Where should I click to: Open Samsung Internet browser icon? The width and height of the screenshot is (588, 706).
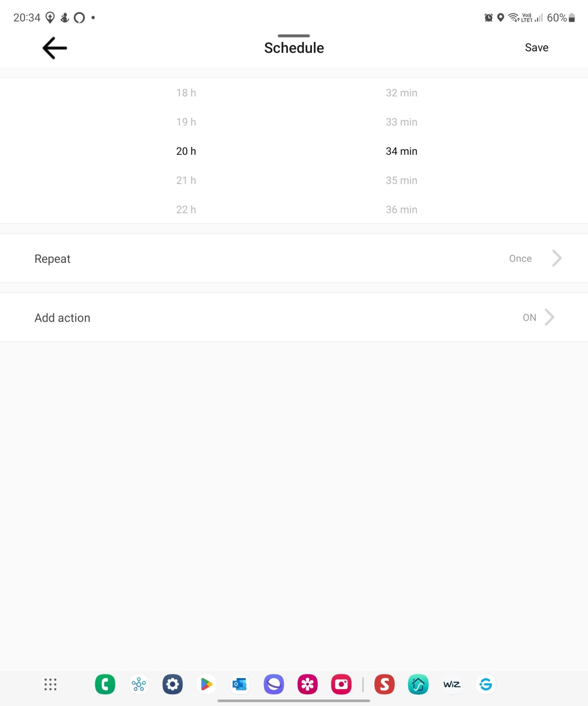tap(274, 684)
